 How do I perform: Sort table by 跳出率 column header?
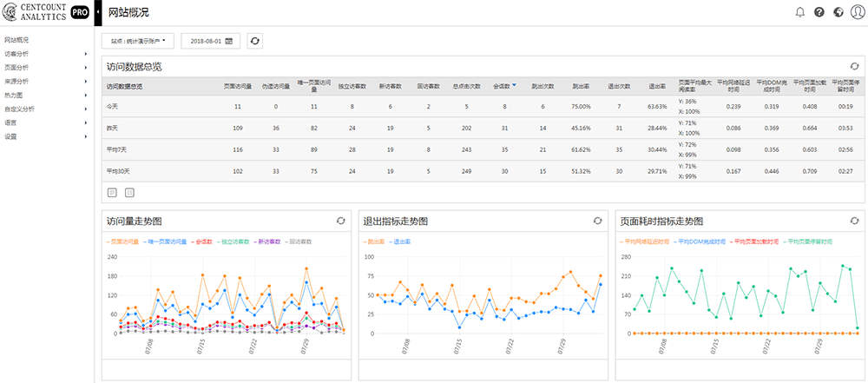(582, 87)
